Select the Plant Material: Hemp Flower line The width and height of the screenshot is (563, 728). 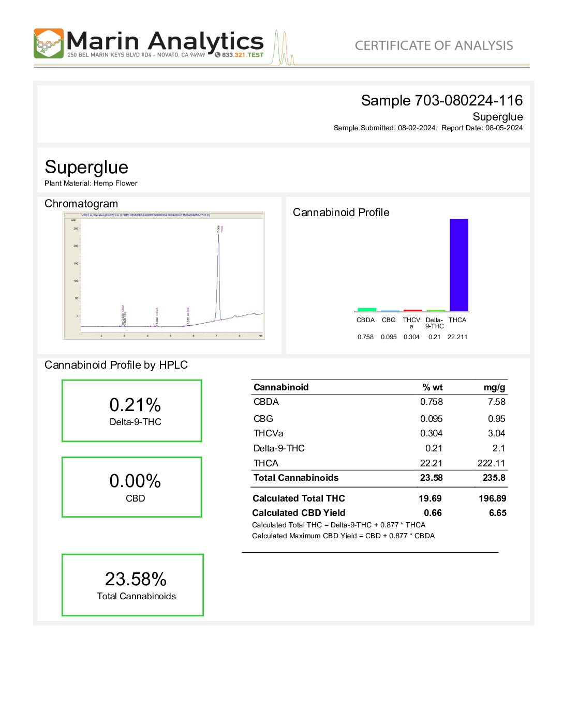tap(91, 183)
